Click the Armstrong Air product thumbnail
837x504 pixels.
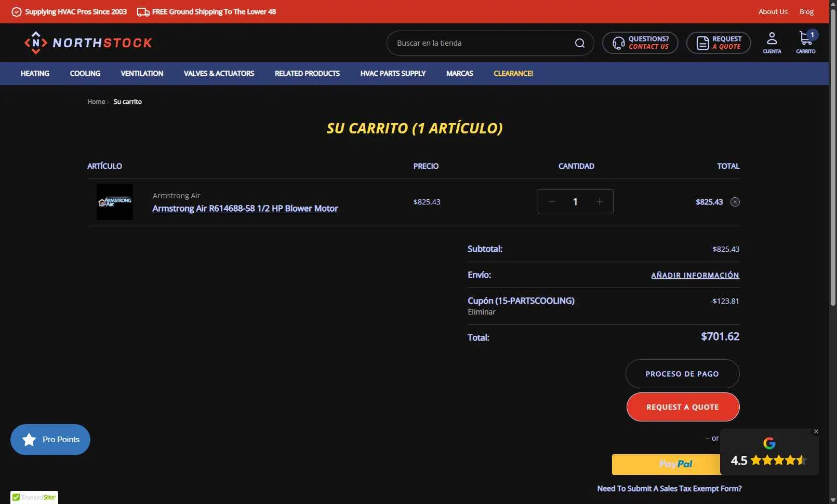[x=115, y=202]
